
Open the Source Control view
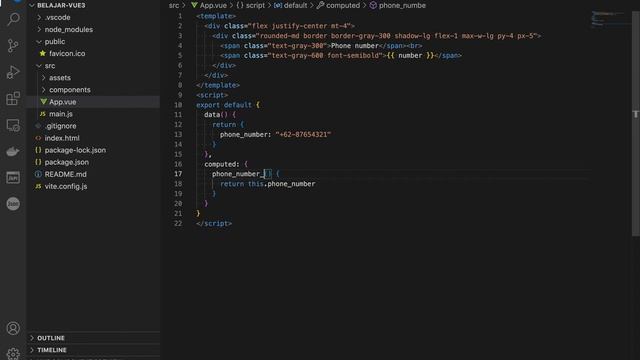(x=13, y=45)
